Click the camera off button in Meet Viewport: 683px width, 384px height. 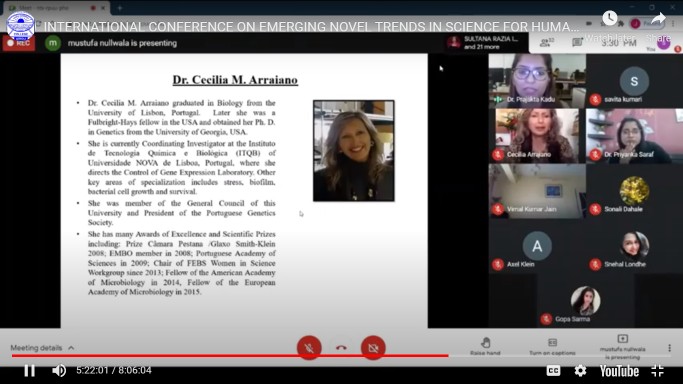click(x=373, y=347)
